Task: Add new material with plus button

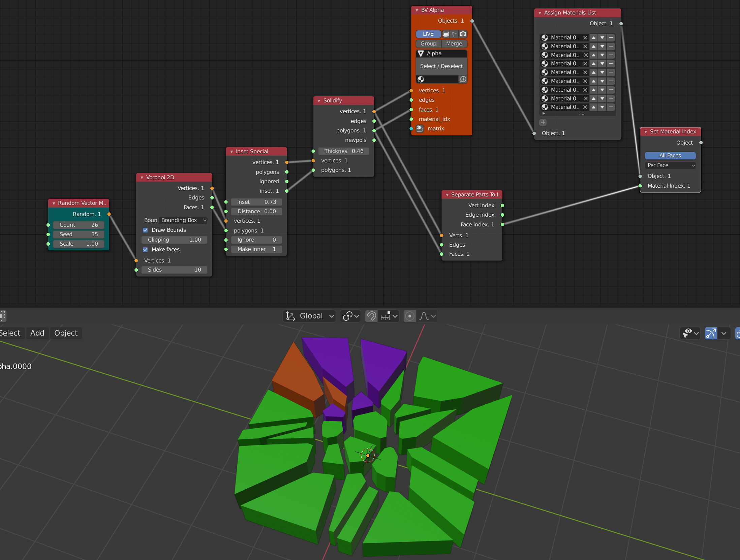Action: pyautogui.click(x=543, y=122)
